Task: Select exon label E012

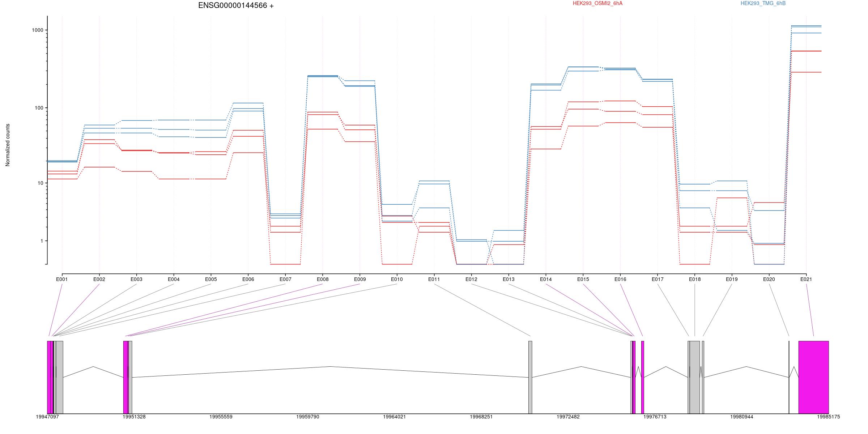Action: (471, 279)
